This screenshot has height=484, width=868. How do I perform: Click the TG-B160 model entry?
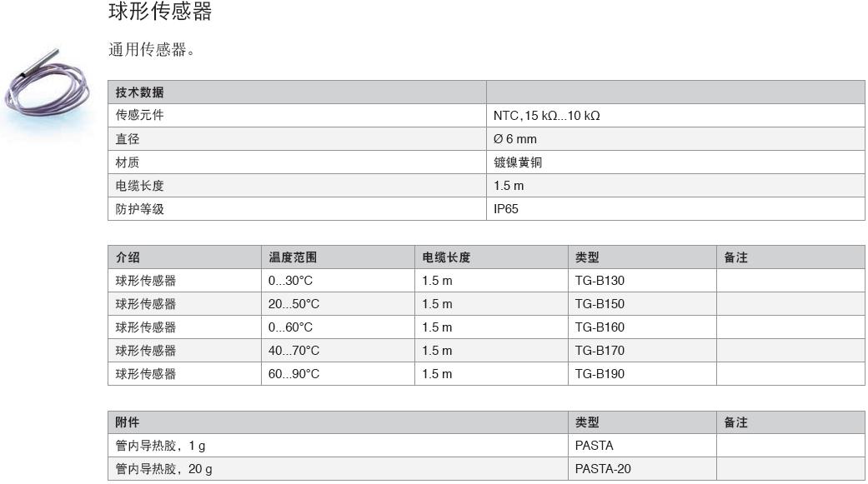[x=599, y=327]
